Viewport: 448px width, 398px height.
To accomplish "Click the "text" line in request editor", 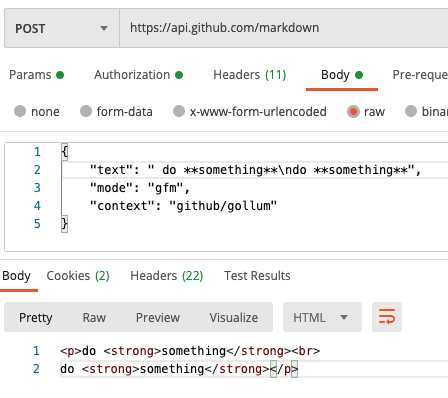I will click(x=255, y=170).
